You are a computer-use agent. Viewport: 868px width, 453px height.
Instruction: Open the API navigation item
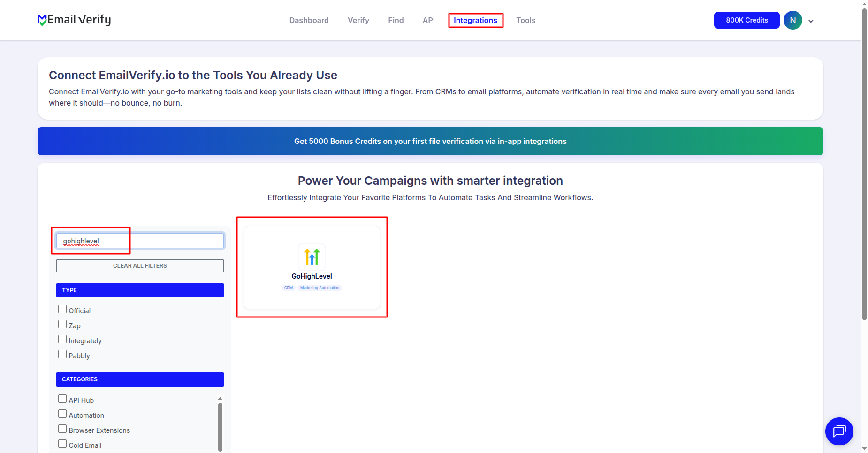click(429, 20)
